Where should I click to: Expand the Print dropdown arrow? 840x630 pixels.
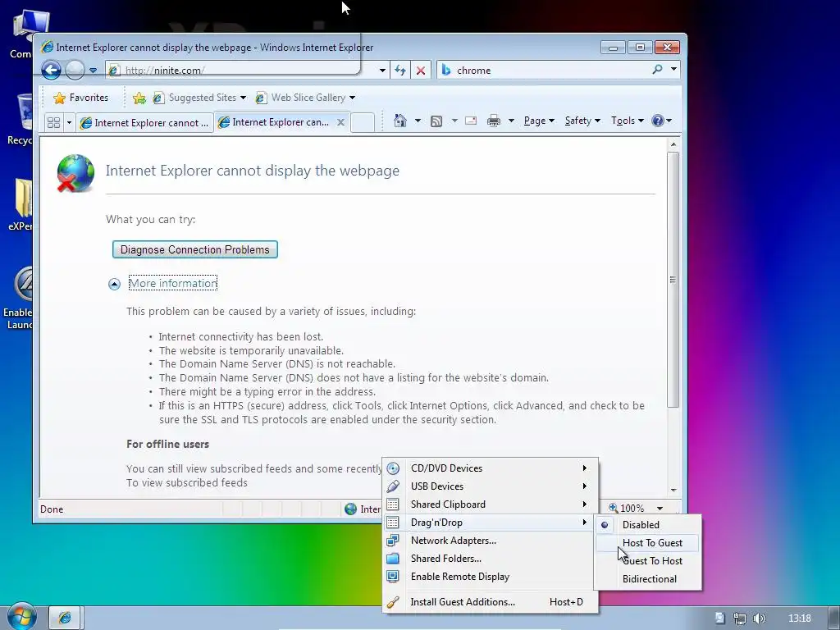pyautogui.click(x=511, y=121)
